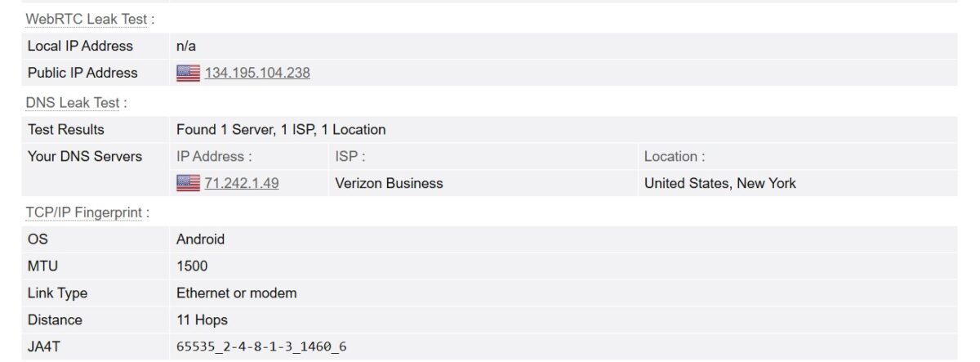Click the Your DNS Servers label
This screenshot has width=980, height=362.
pyautogui.click(x=85, y=156)
